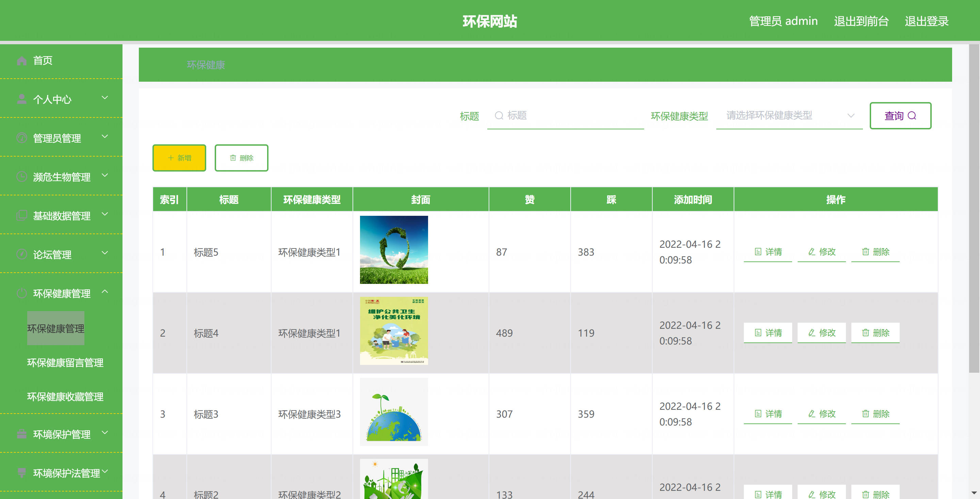Click the icon beside 基础数据管理

(x=22, y=216)
